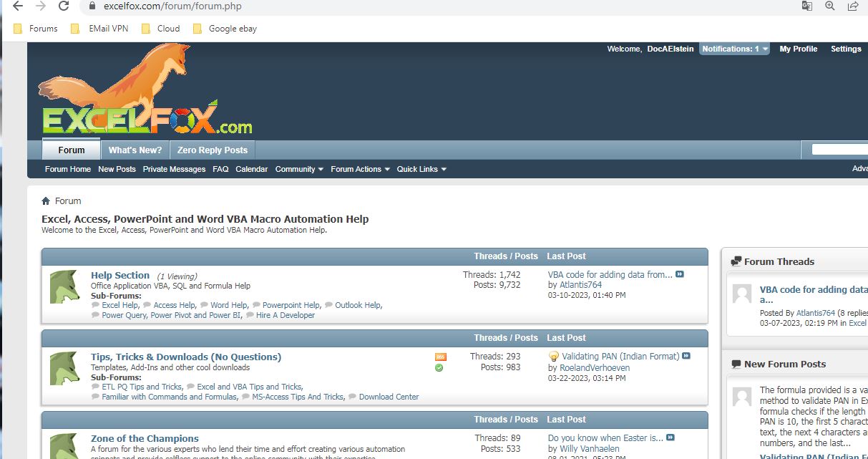The image size is (868, 459).
Task: Open Forum Home in navbar
Action: [x=68, y=169]
